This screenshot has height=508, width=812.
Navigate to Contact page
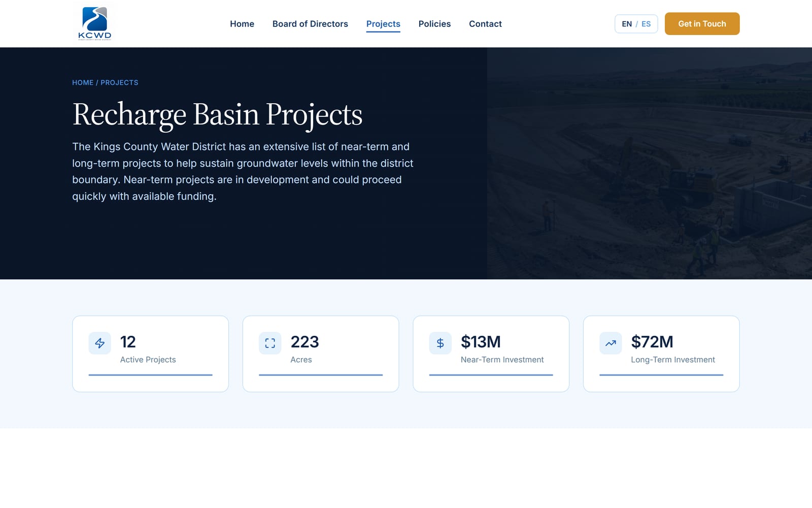point(485,24)
